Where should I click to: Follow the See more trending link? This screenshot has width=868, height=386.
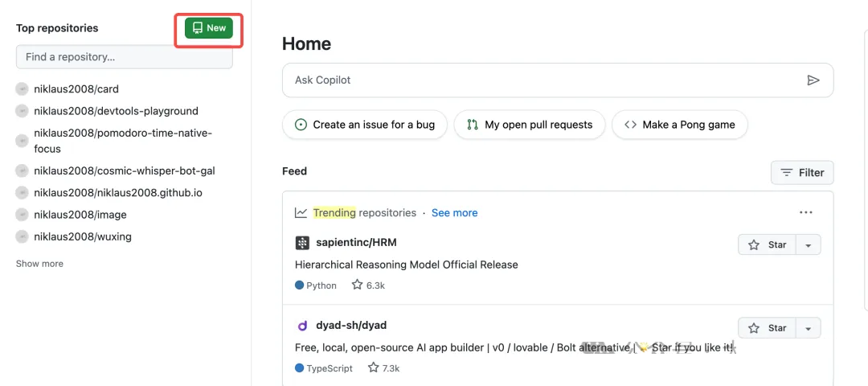(454, 212)
